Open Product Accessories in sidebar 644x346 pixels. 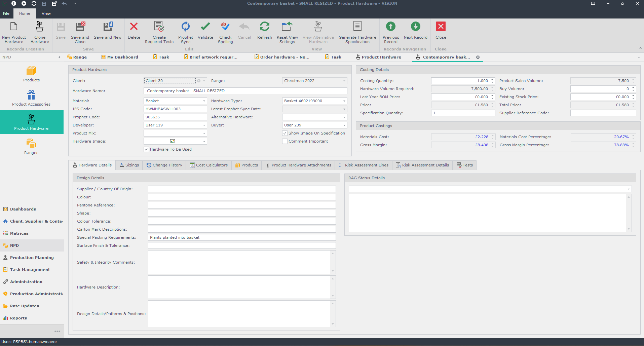pyautogui.click(x=31, y=98)
